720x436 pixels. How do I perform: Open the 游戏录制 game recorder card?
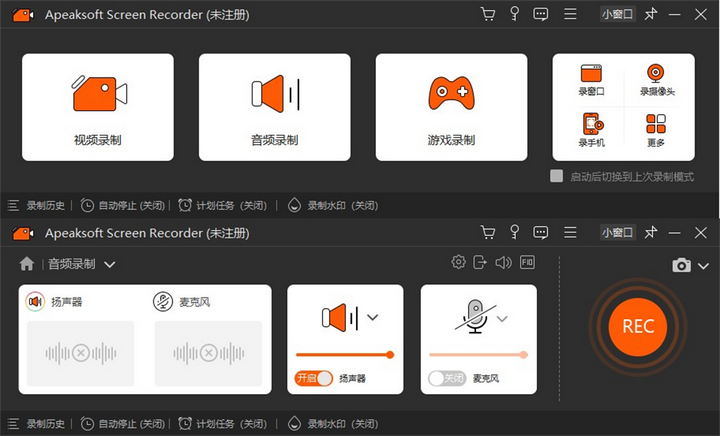[451, 107]
